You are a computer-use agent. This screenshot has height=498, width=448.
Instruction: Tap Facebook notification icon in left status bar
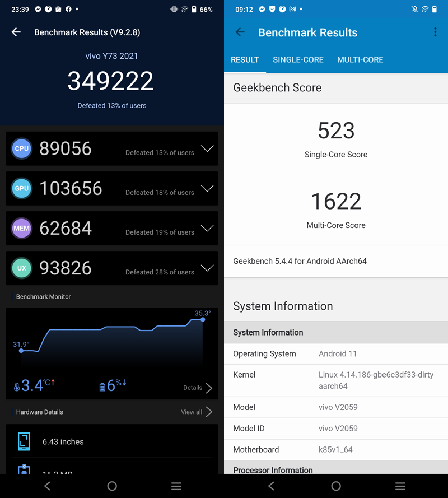(68, 9)
